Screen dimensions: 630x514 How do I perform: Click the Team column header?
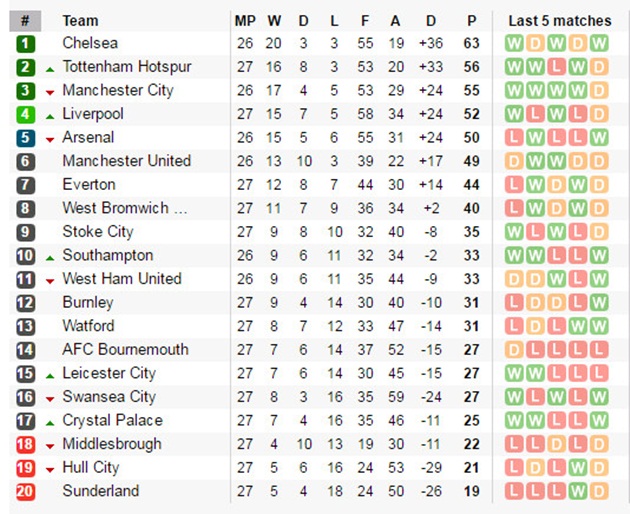[80, 21]
